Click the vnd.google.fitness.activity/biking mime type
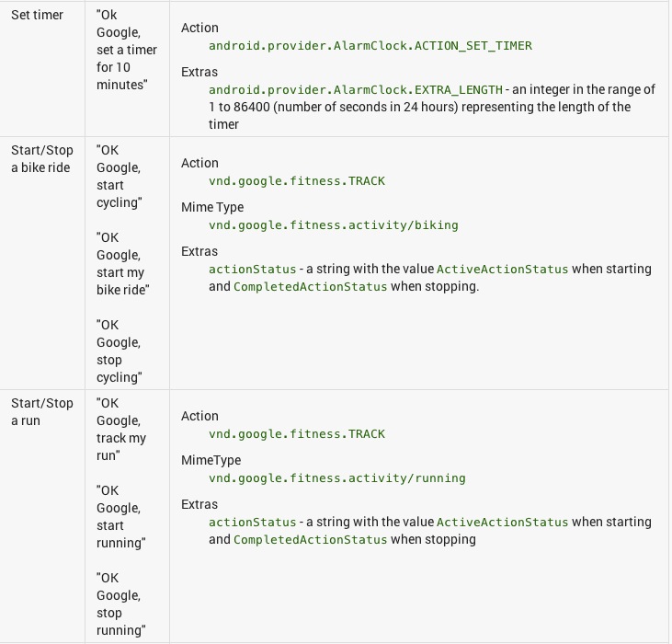The image size is (672, 644). (x=333, y=224)
